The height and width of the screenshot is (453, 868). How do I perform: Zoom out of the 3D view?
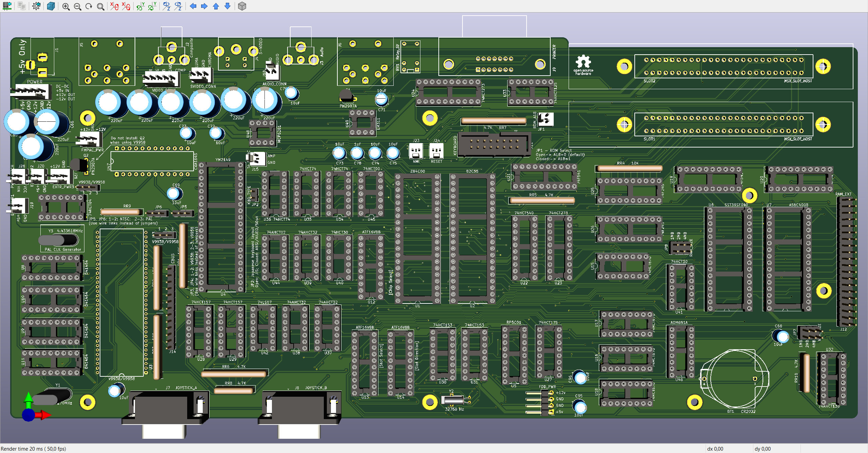pos(77,6)
